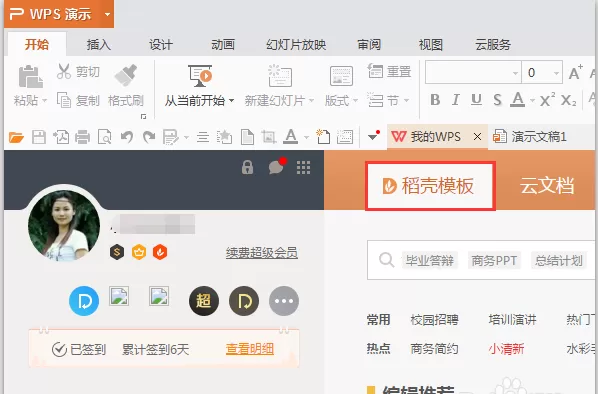598x394 pixels.
Task: Click the 商务PPT search tag
Action: coord(494,261)
